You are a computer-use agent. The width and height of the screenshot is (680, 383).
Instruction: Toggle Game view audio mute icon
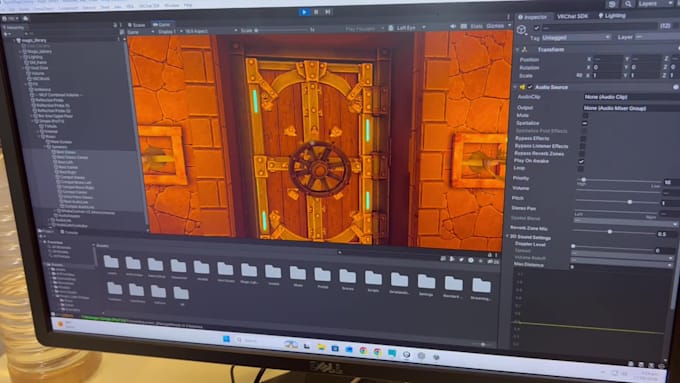(453, 26)
